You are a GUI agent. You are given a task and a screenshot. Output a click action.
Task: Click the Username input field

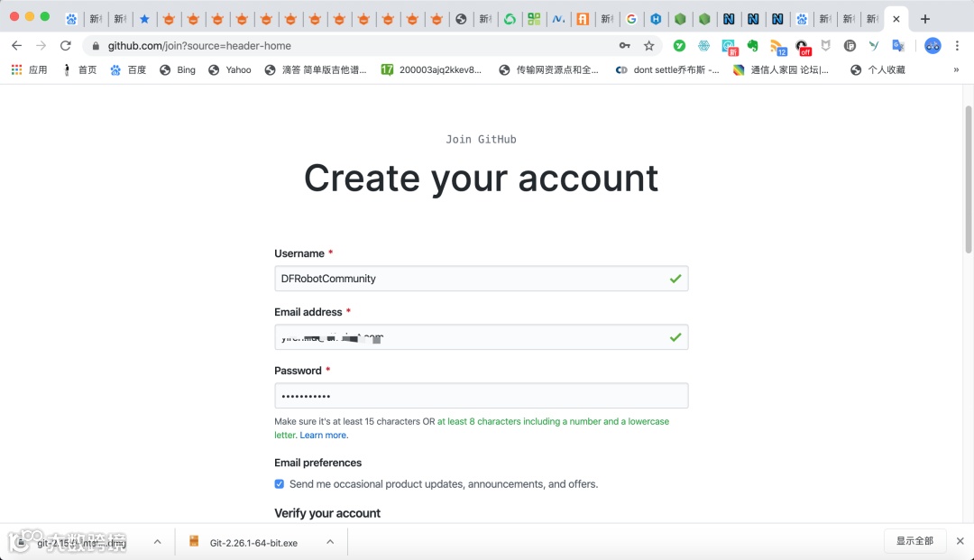[x=481, y=278]
